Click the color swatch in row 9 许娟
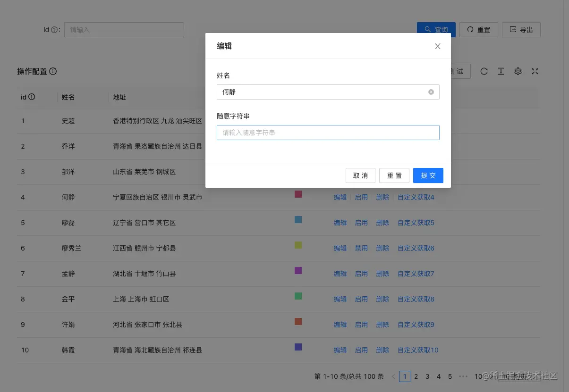 coord(298,321)
